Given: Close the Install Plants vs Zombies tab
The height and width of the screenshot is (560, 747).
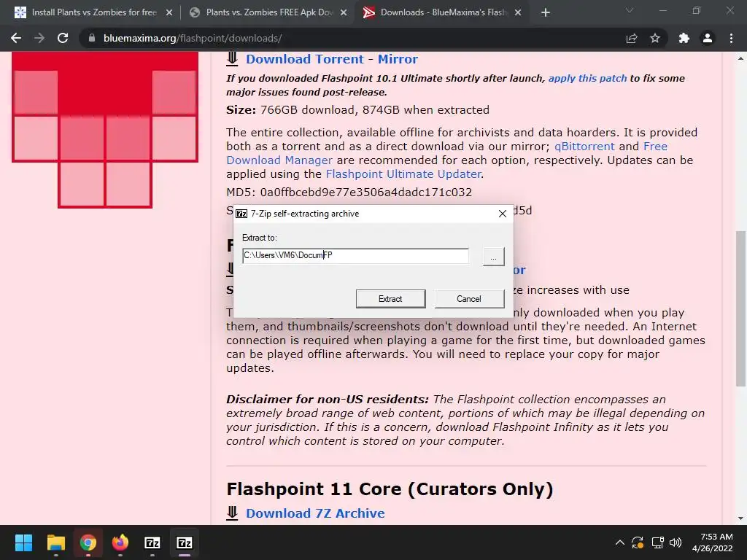Looking at the screenshot, I should [x=169, y=13].
